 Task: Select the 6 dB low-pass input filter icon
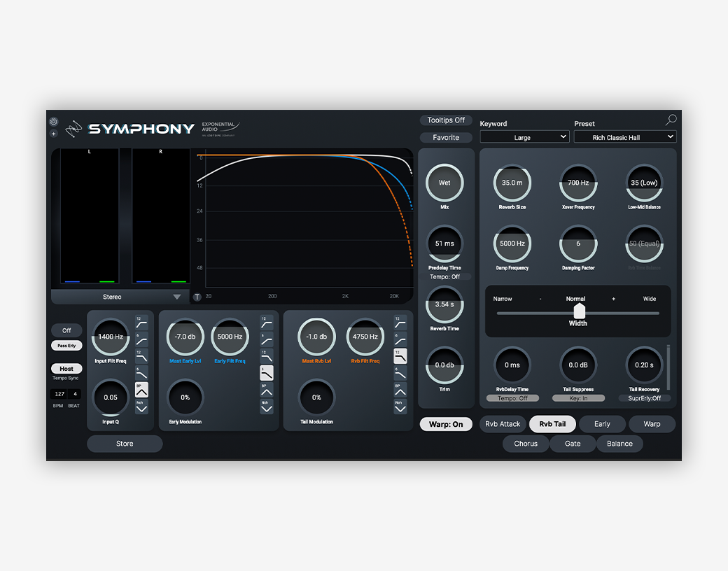(141, 373)
